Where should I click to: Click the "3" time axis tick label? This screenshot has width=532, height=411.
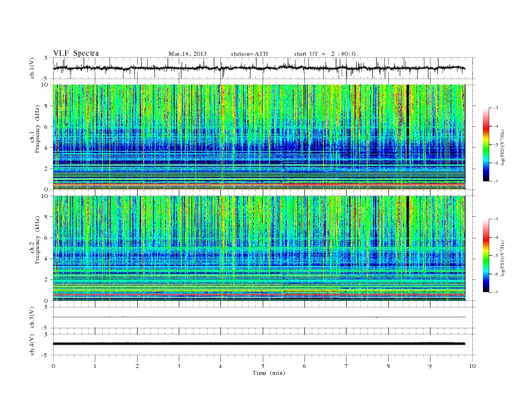179,366
